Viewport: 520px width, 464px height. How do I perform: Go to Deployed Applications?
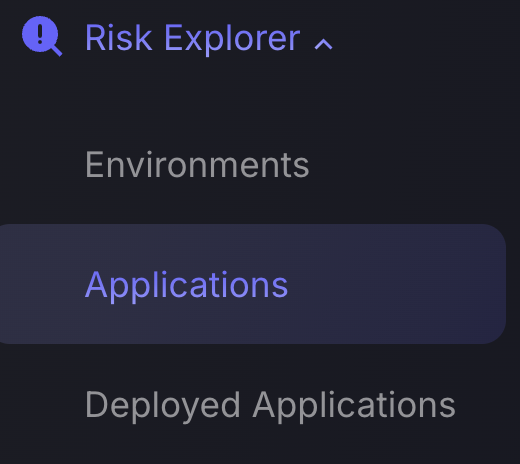click(270, 405)
